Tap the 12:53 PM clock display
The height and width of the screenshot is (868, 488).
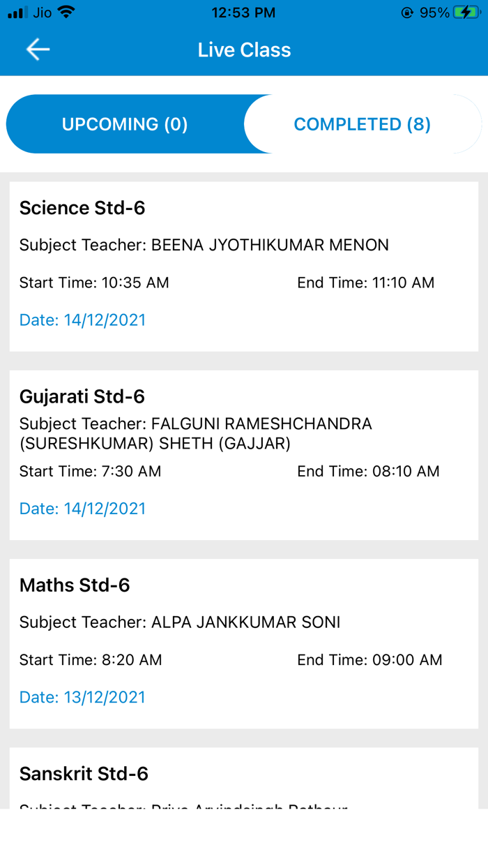(x=244, y=12)
